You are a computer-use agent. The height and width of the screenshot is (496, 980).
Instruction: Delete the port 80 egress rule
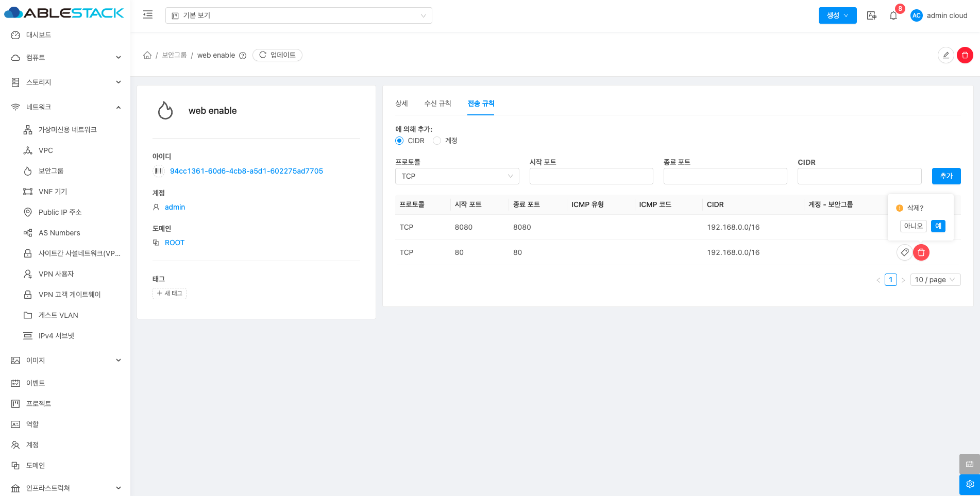tap(921, 252)
